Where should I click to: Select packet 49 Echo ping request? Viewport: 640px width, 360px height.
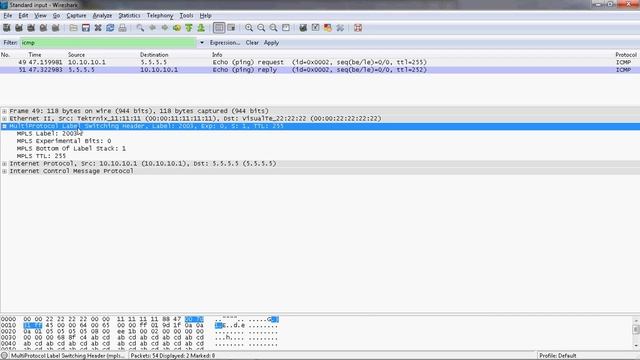coord(320,62)
